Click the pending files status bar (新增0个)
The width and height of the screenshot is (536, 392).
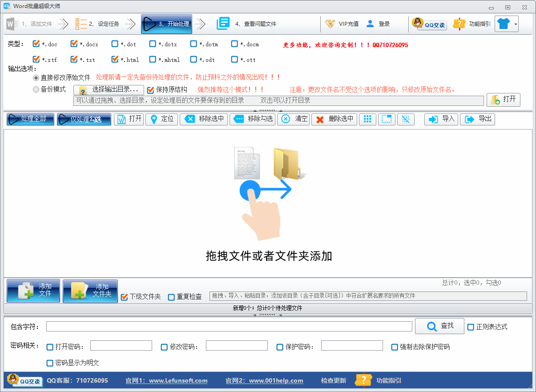coord(268,308)
